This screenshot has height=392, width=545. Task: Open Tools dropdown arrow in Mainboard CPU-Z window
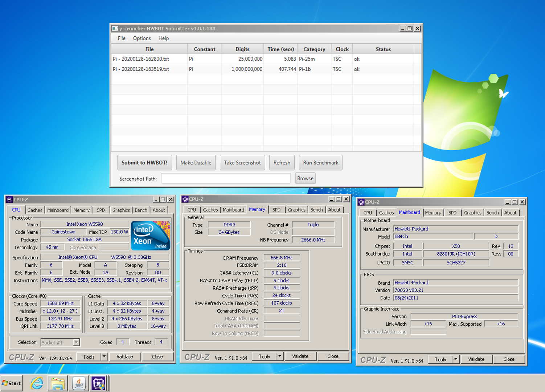click(456, 359)
